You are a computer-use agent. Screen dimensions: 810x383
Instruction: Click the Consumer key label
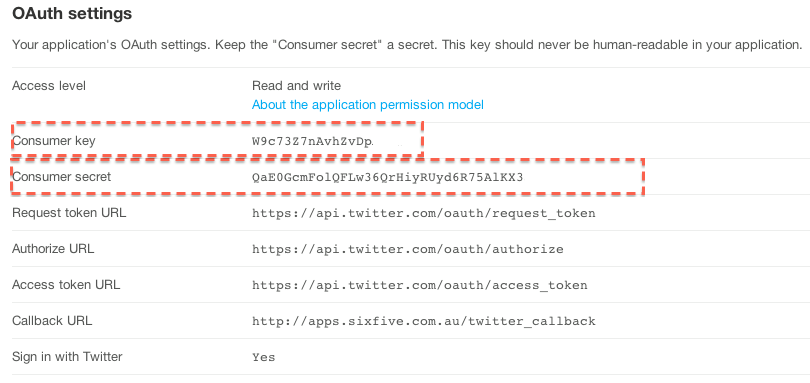[54, 141]
